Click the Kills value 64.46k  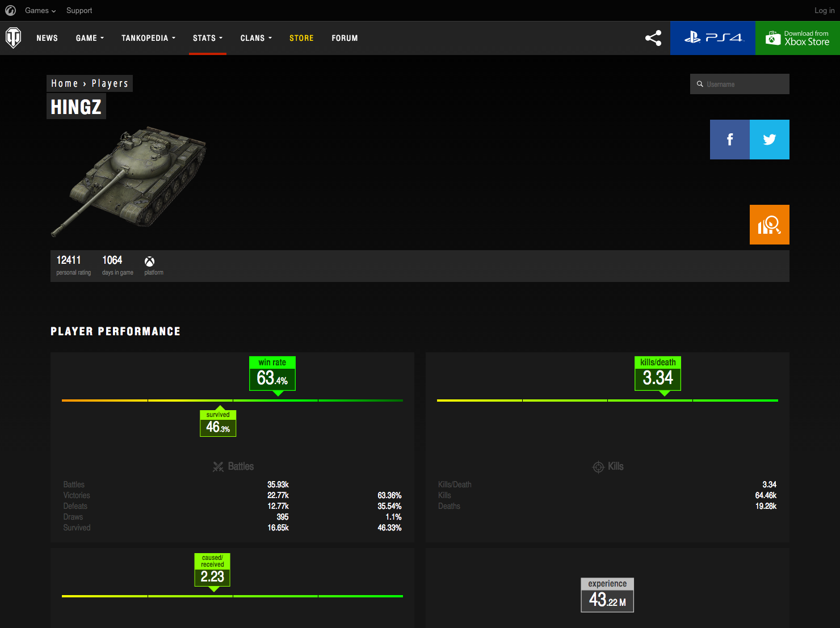coord(766,495)
